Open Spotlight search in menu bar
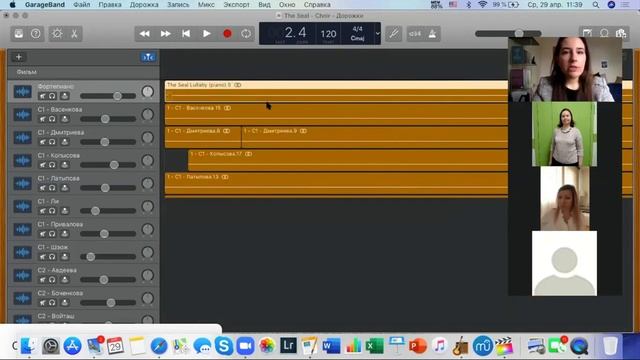 pos(596,4)
